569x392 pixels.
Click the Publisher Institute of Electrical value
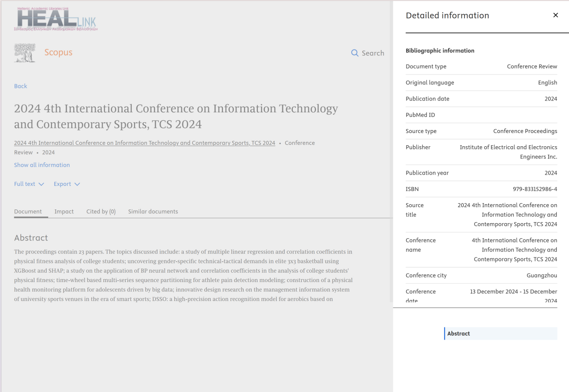509,152
